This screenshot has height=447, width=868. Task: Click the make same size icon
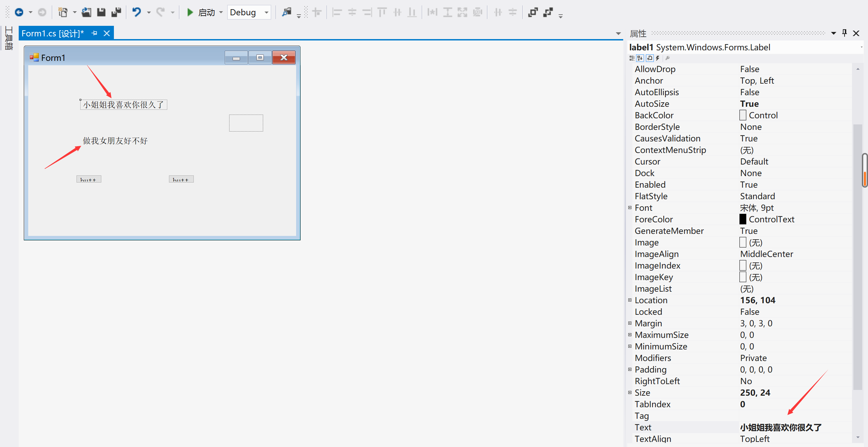click(462, 13)
